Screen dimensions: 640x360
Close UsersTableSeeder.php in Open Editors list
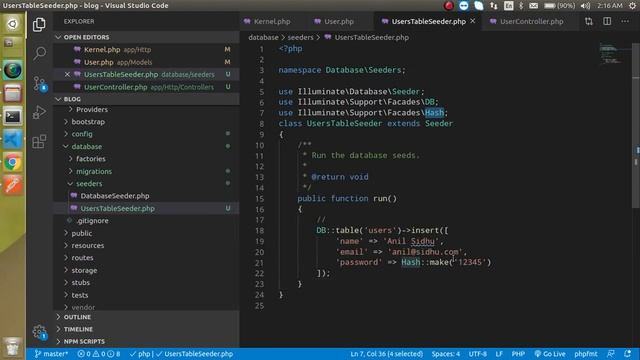coord(67,74)
